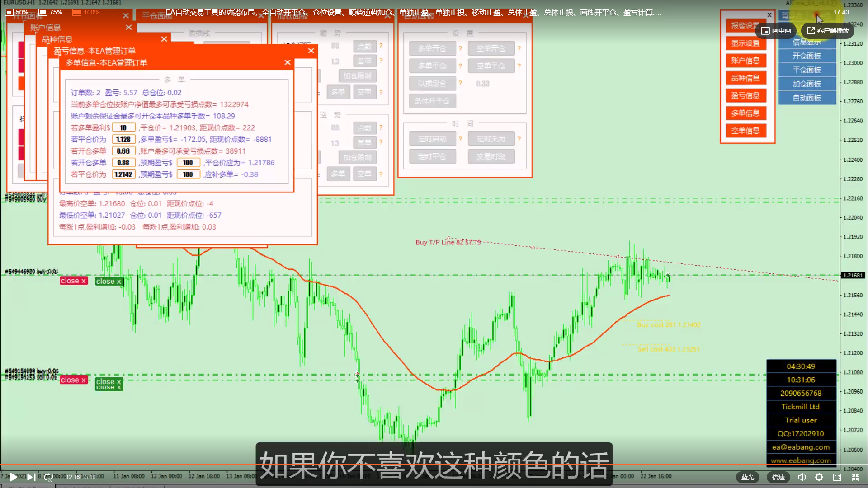Click 逆势 加仓限制 button
This screenshot has width=868, height=488.
[357, 158]
